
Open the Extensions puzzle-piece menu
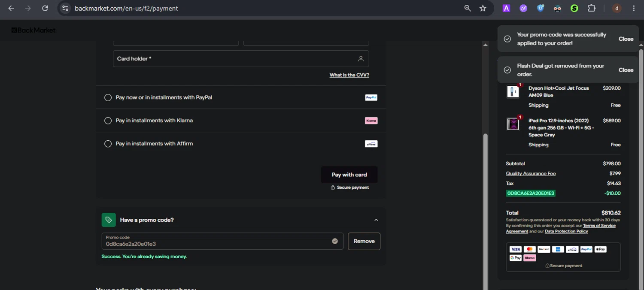coord(592,8)
